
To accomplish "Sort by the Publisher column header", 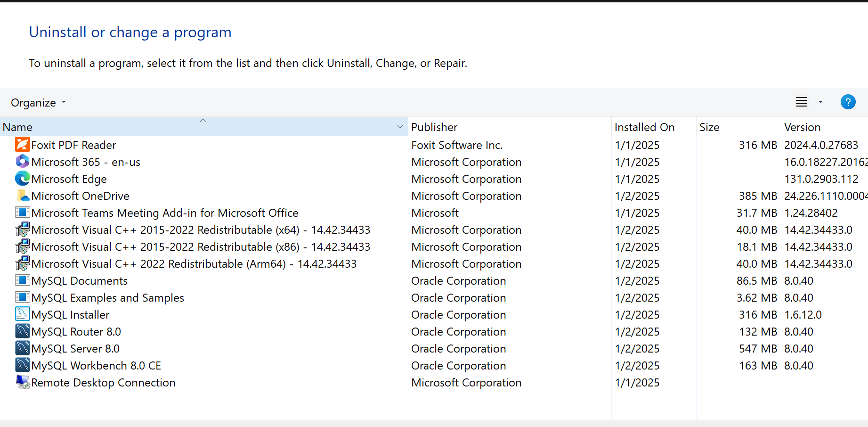I will pos(510,127).
